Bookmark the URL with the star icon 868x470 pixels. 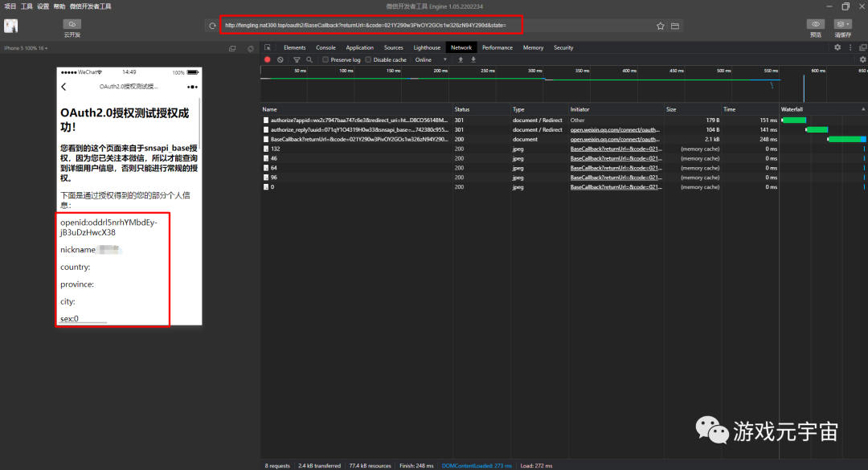[x=661, y=26]
